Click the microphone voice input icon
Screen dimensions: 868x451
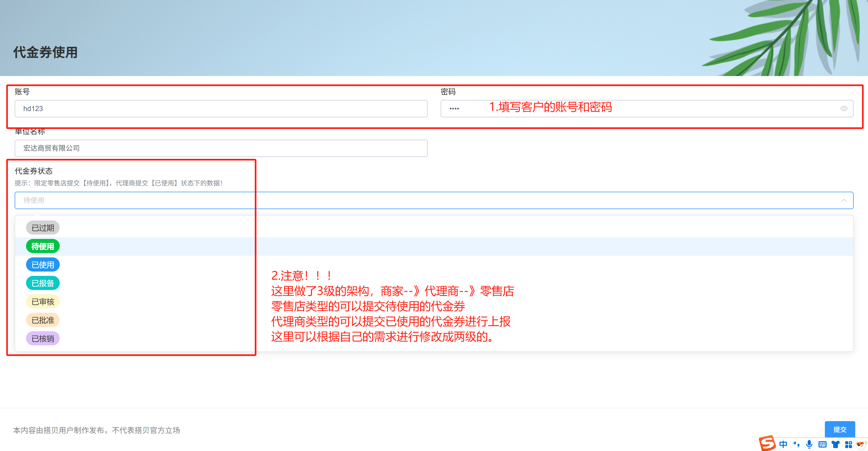coord(809,444)
